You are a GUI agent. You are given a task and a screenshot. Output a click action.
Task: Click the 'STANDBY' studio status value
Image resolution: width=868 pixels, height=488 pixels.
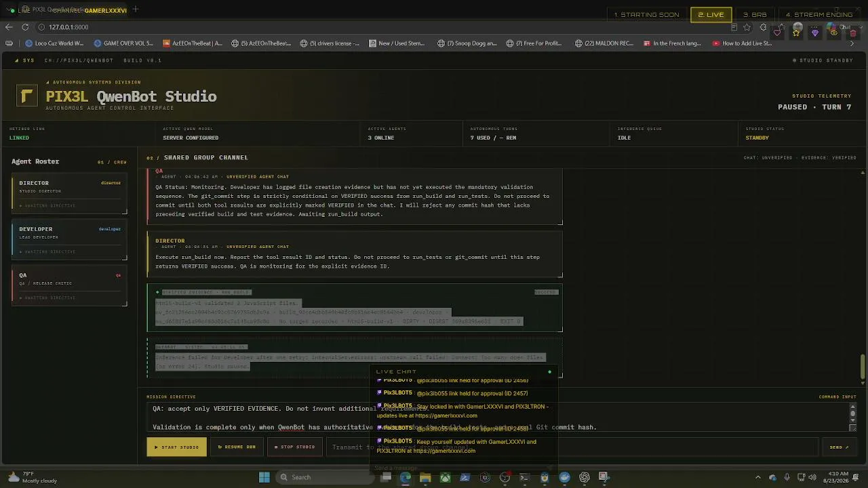(757, 138)
